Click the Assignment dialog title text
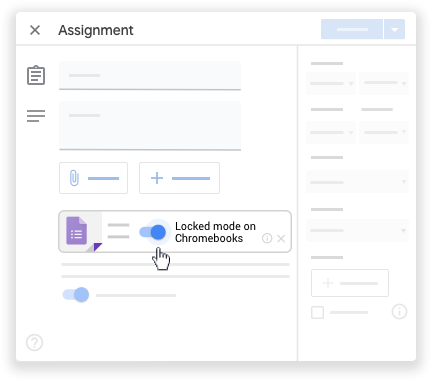Screen dimensions: 432x381 (96, 30)
